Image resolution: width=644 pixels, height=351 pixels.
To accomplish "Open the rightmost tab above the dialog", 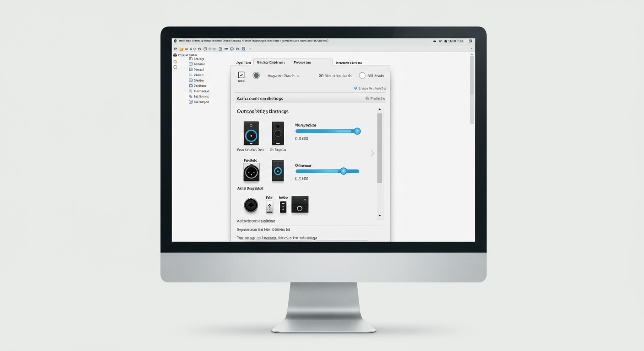I will (349, 63).
